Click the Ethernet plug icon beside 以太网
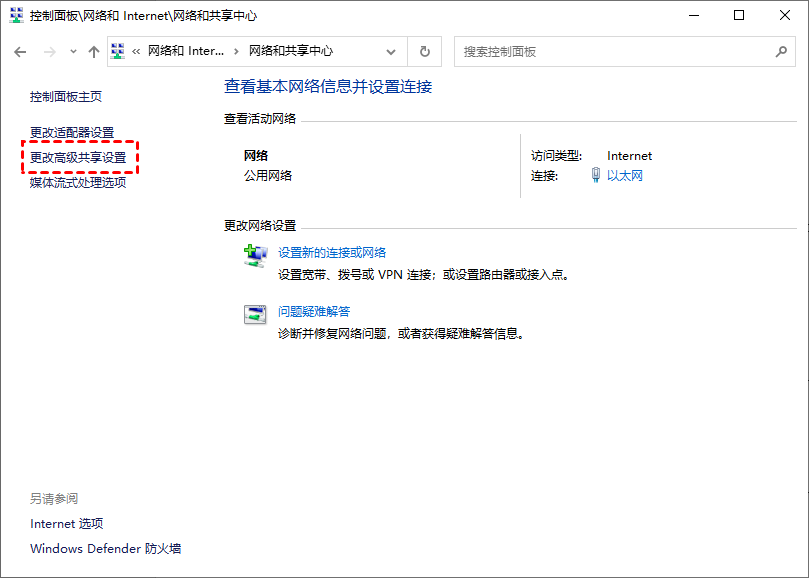Viewport: 809px width, 578px height. 596,176
